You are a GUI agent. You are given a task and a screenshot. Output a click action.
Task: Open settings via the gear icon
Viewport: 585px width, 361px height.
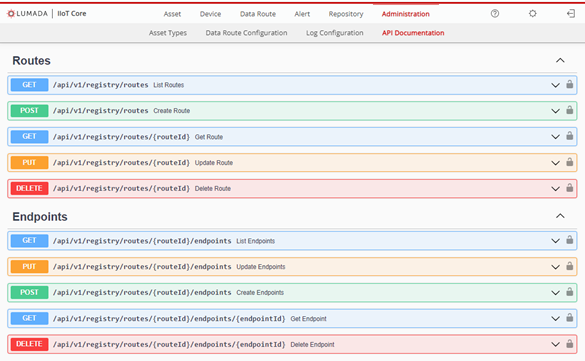pyautogui.click(x=532, y=14)
